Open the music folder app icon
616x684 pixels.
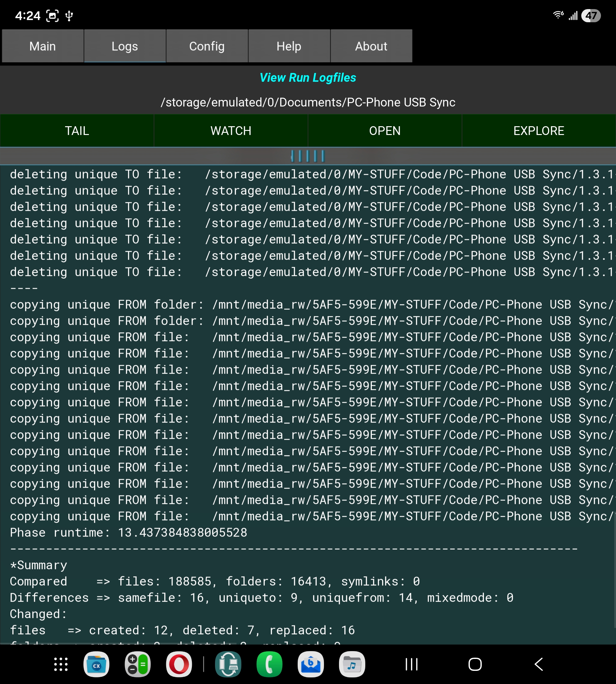point(352,664)
